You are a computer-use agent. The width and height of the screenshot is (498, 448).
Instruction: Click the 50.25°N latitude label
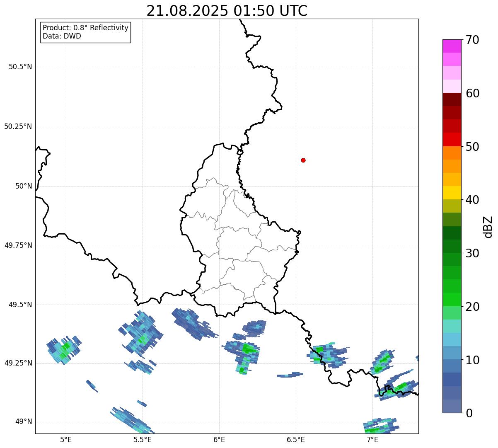(x=18, y=126)
